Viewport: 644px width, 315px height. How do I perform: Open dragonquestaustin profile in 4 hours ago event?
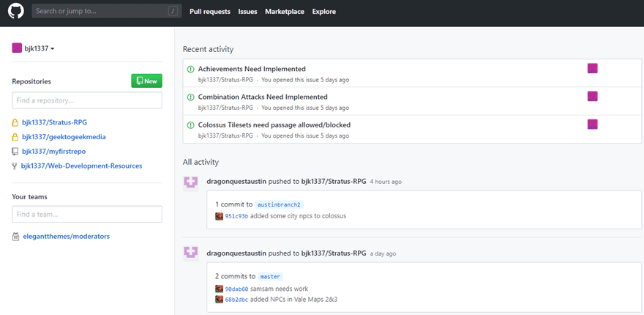click(x=236, y=182)
